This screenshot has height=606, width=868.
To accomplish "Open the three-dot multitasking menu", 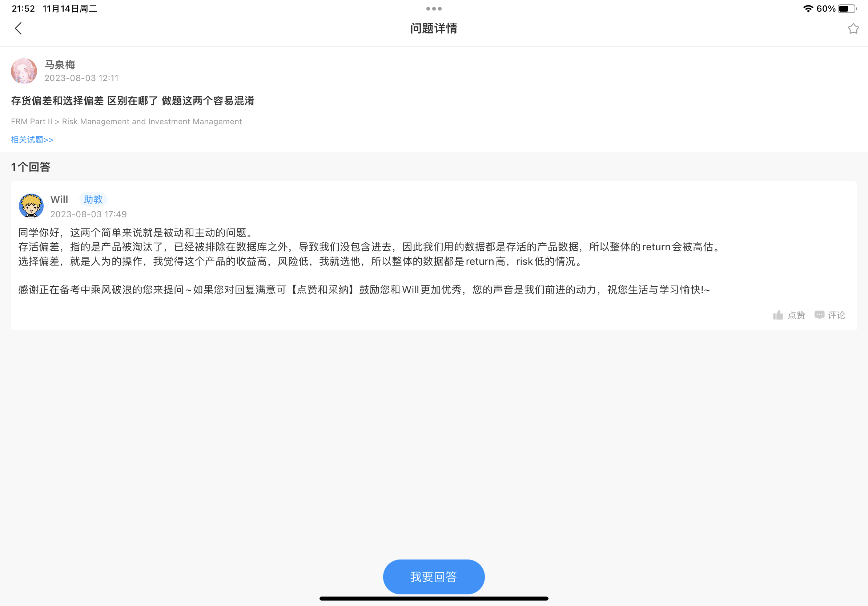I will pos(434,9).
